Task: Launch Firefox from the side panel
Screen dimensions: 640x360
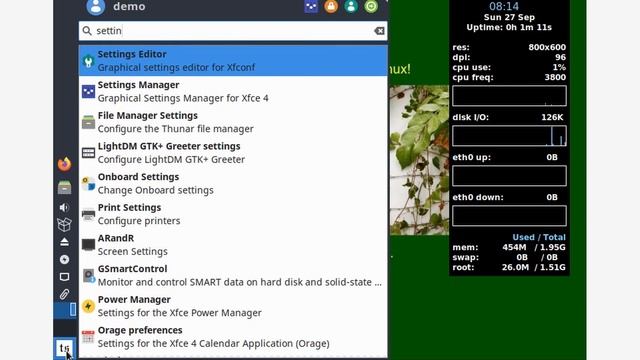Action: point(64,164)
